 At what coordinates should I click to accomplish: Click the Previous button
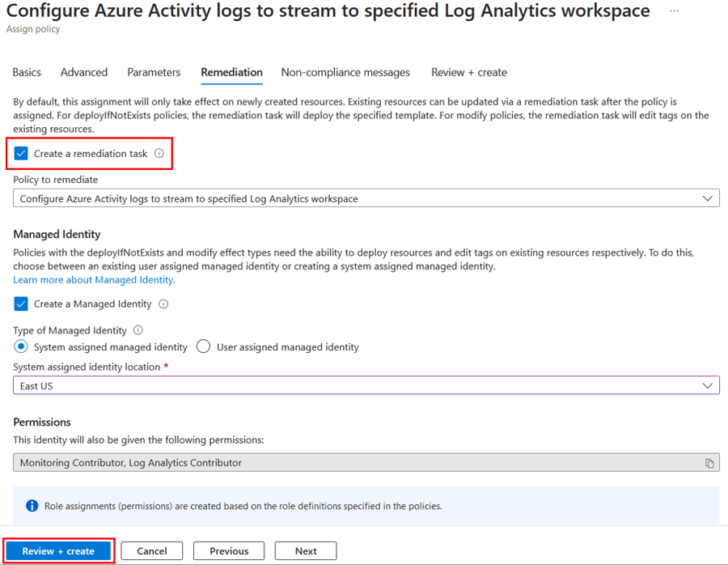point(228,550)
